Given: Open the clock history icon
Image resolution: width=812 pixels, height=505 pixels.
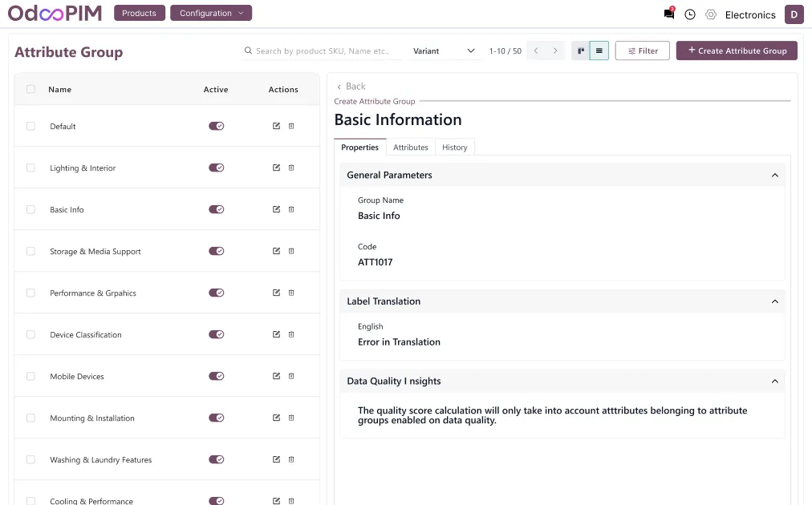Looking at the screenshot, I should click(x=689, y=14).
